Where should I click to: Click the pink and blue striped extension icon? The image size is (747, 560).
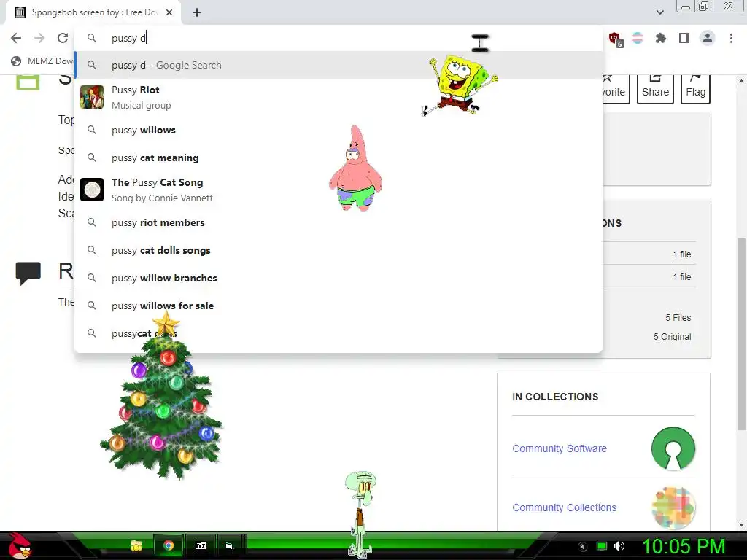tap(638, 38)
